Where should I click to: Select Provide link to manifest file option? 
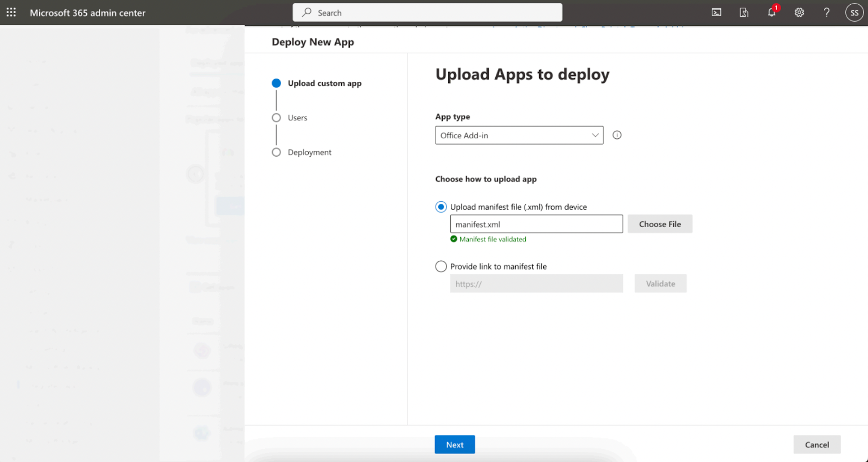[441, 266]
